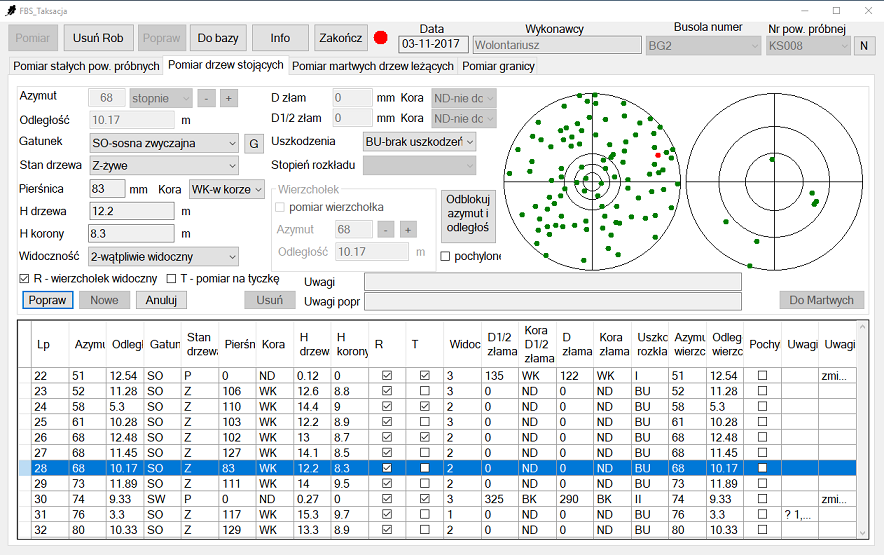This screenshot has height=555, width=884.
Task: Switch to 'Pomiar martwych drzew leżących' tab
Action: tap(373, 66)
